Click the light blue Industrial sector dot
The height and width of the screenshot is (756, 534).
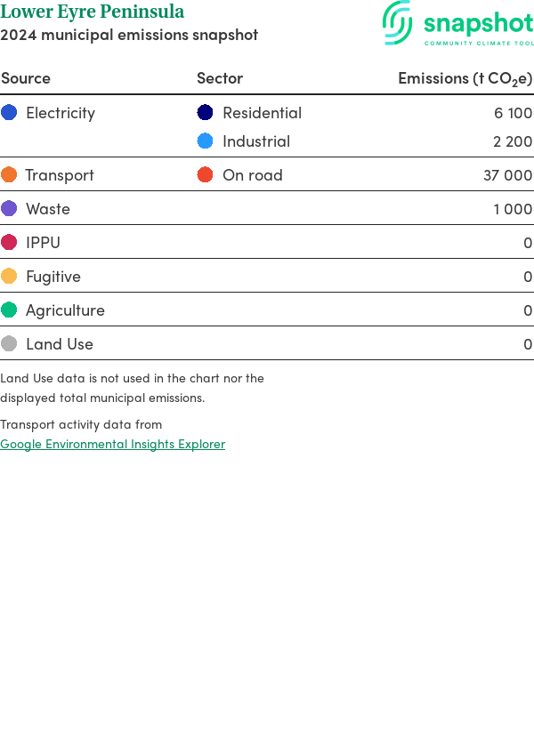[206, 141]
